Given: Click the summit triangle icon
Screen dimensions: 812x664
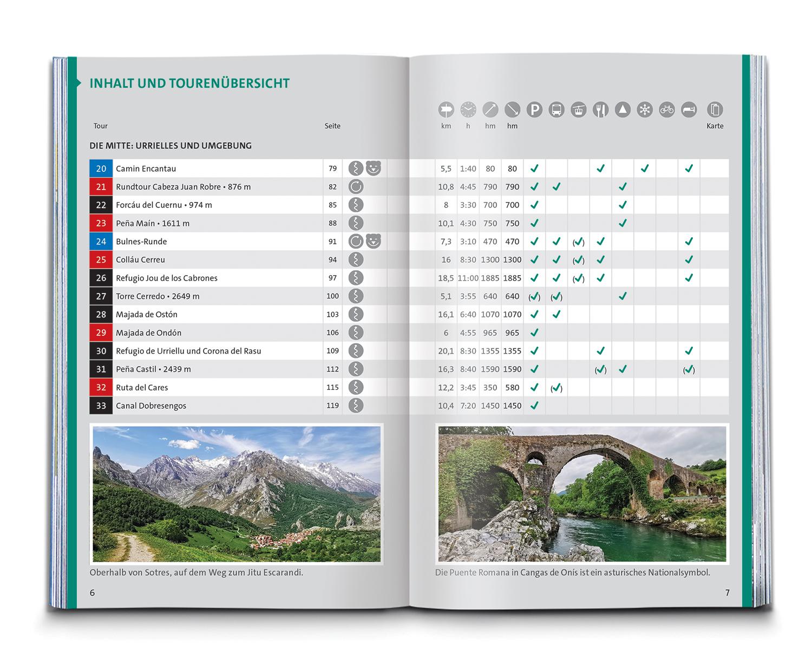Looking at the screenshot, I should (x=622, y=110).
